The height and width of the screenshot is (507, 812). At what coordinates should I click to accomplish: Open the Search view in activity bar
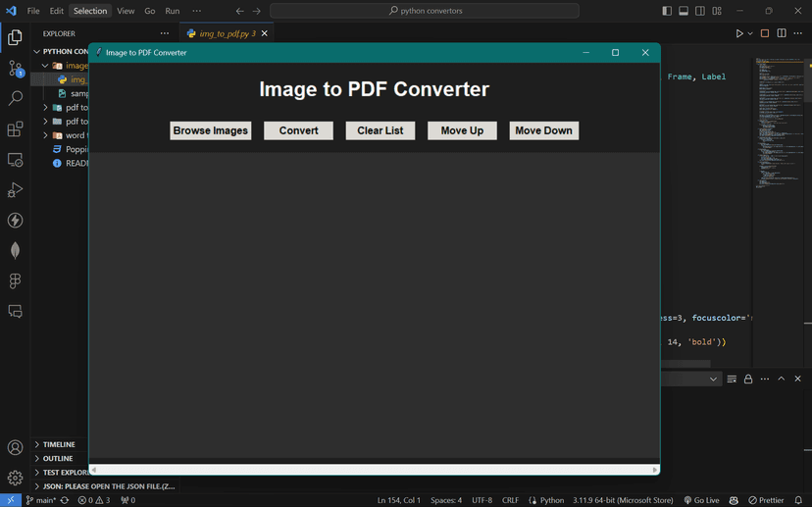[15, 99]
